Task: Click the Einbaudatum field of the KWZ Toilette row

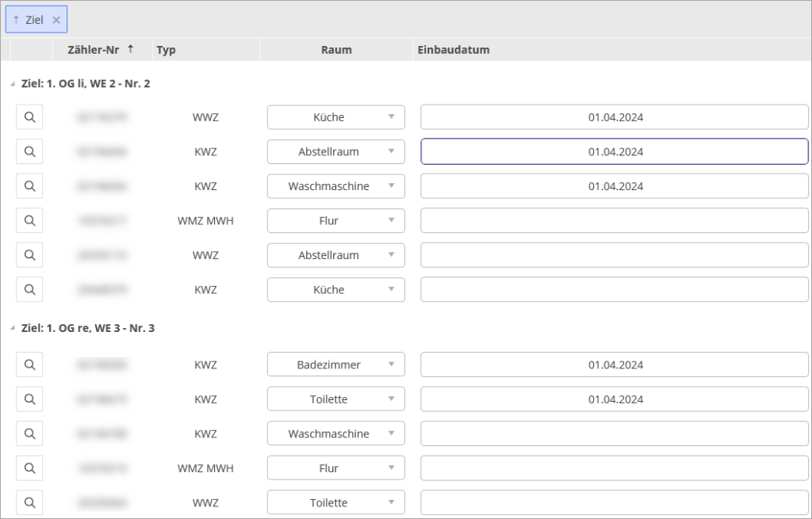Action: point(614,399)
